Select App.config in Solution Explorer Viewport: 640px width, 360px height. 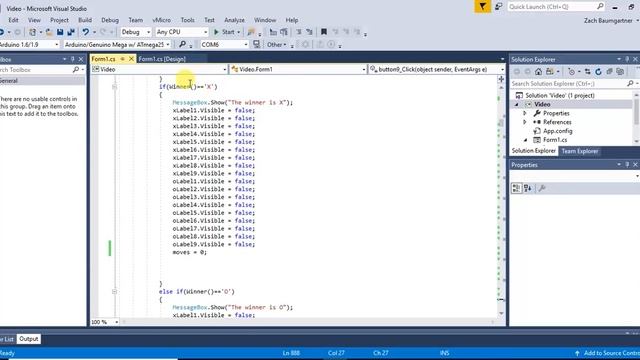pyautogui.click(x=558, y=131)
